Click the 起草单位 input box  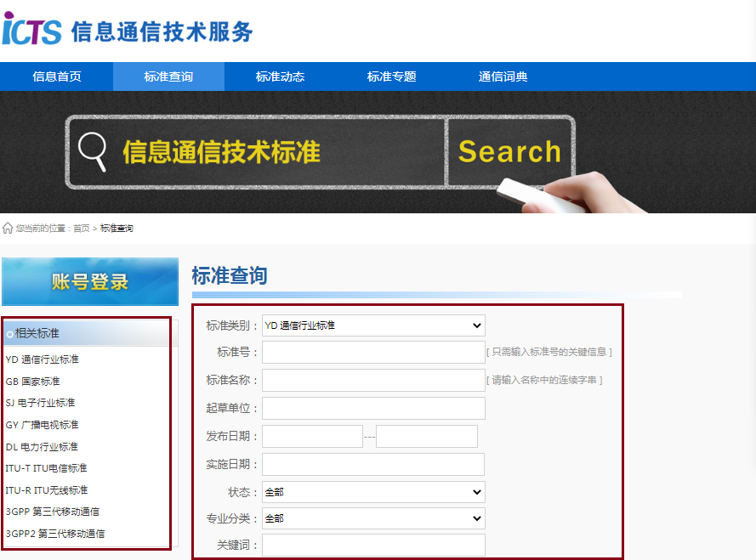(373, 408)
